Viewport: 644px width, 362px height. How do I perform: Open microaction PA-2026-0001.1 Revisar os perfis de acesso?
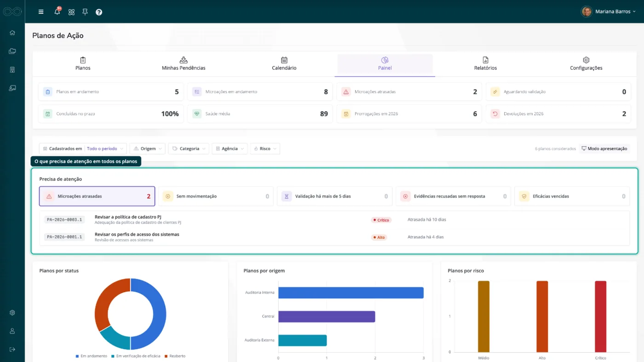(334, 237)
